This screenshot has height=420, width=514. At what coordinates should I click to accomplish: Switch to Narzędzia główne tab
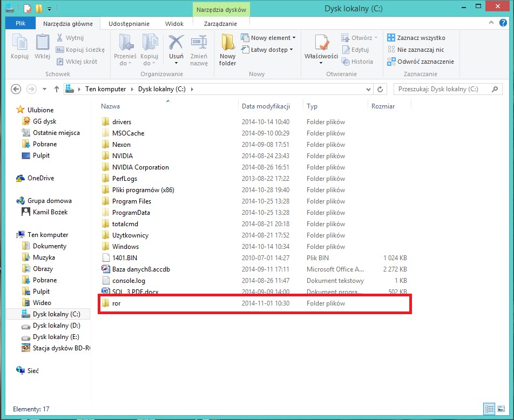click(x=68, y=24)
